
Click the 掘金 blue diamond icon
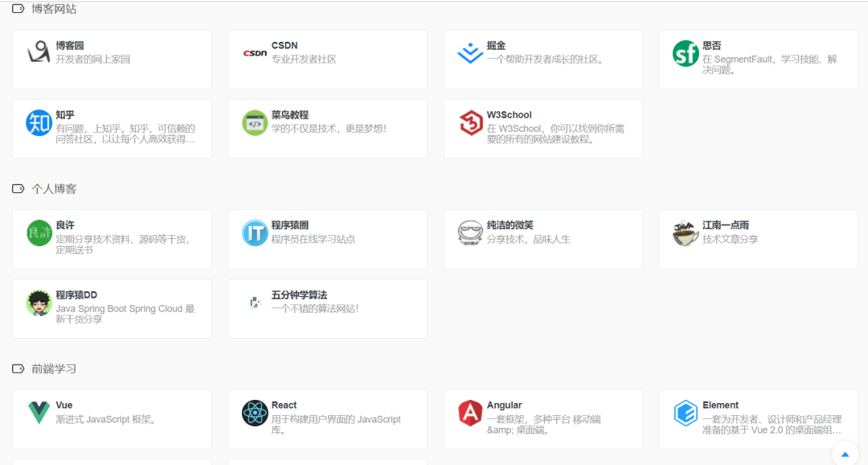pyautogui.click(x=470, y=53)
